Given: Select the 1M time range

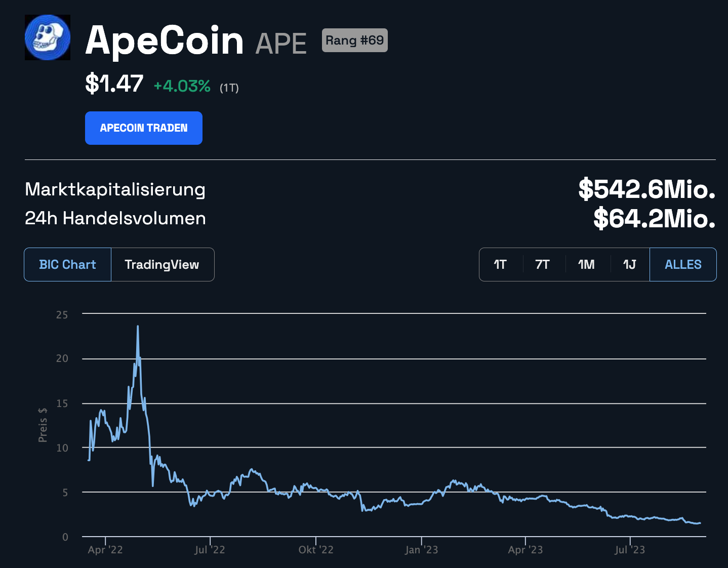Looking at the screenshot, I should click(x=586, y=265).
